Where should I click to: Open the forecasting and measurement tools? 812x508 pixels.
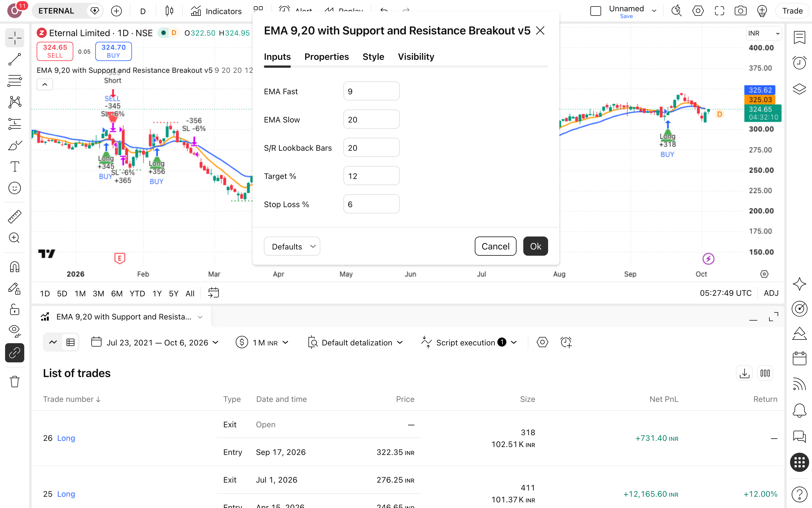[x=15, y=124]
